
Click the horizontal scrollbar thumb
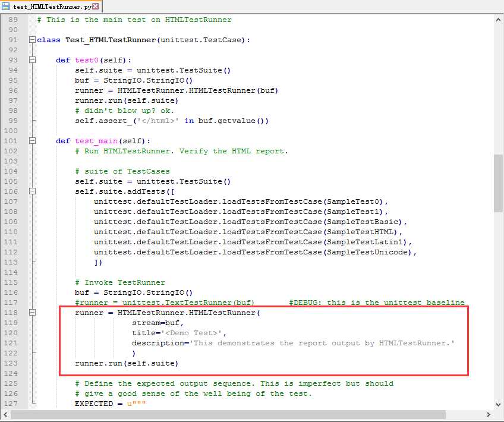click(228, 415)
